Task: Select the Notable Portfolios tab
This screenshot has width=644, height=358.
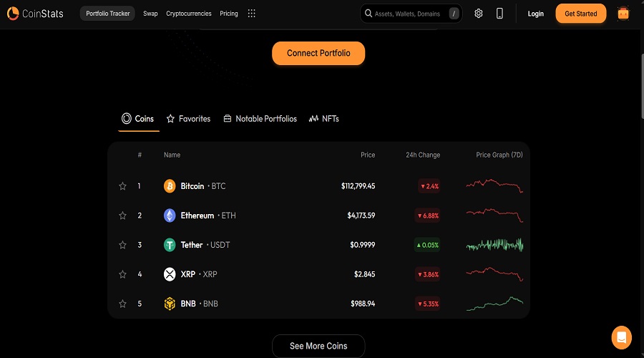Action: point(260,119)
